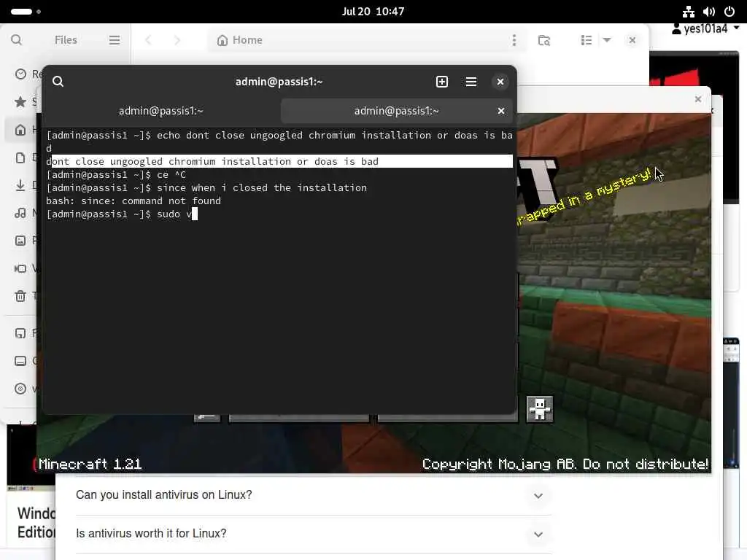Open Downloads icon in Files sidebar
The width and height of the screenshot is (747, 560).
click(x=20, y=185)
